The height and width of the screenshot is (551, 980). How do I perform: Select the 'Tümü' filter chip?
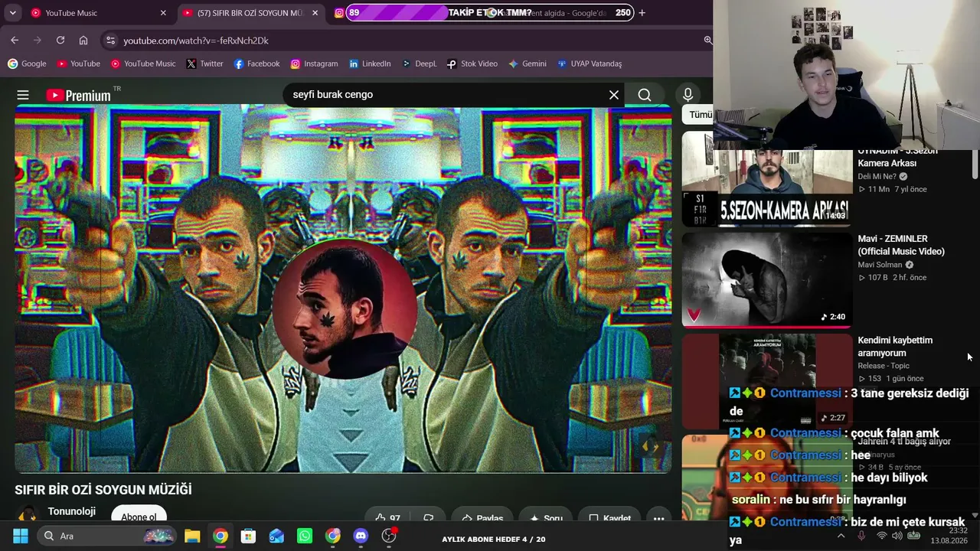click(x=700, y=115)
